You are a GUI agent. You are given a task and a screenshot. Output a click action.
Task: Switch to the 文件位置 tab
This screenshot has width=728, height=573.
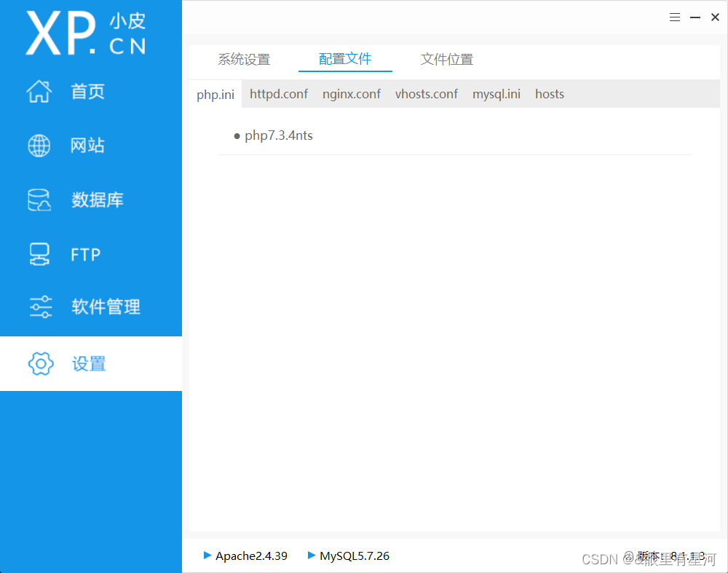pos(447,60)
